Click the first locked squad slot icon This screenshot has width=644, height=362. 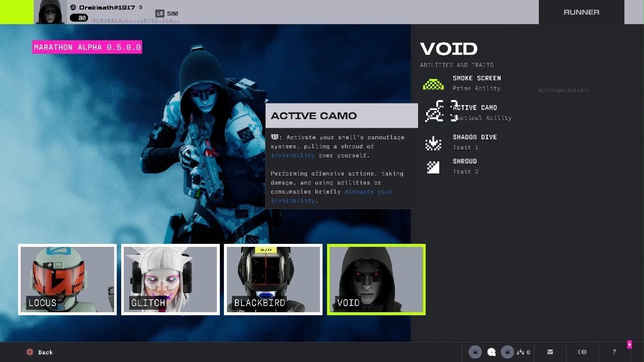[475, 352]
